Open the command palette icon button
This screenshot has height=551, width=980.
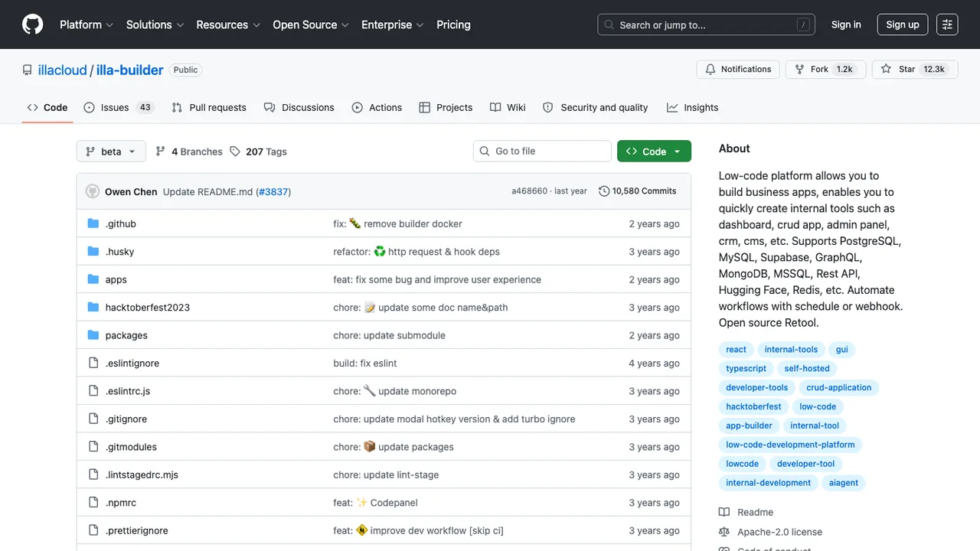(x=947, y=24)
